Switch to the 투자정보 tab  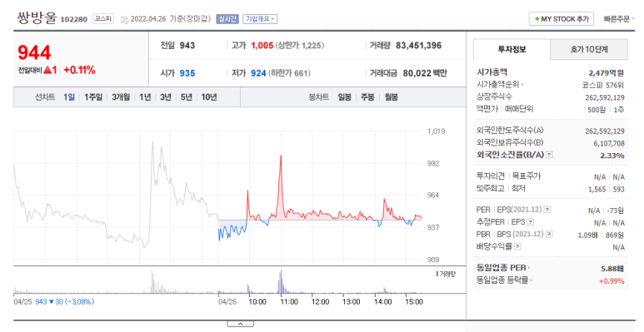pyautogui.click(x=512, y=49)
